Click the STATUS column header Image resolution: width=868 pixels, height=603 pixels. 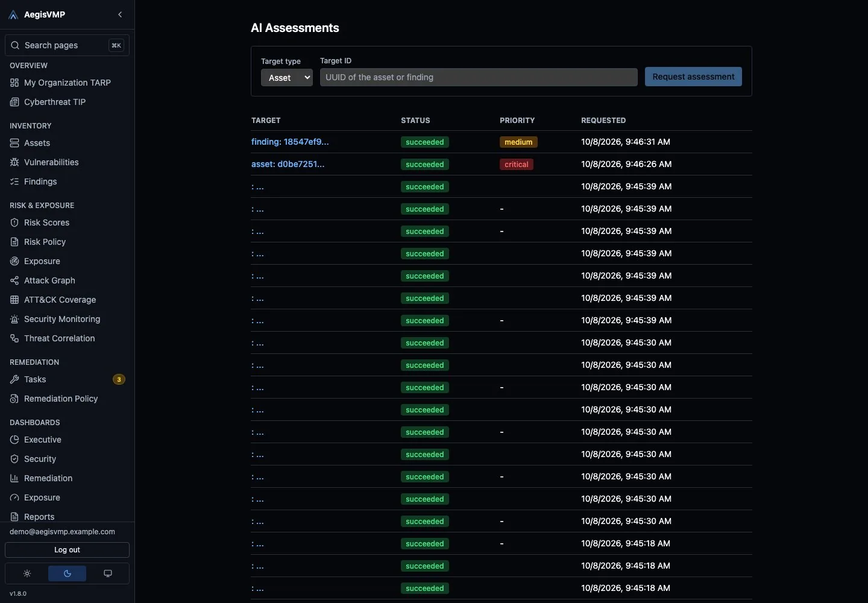(x=415, y=121)
